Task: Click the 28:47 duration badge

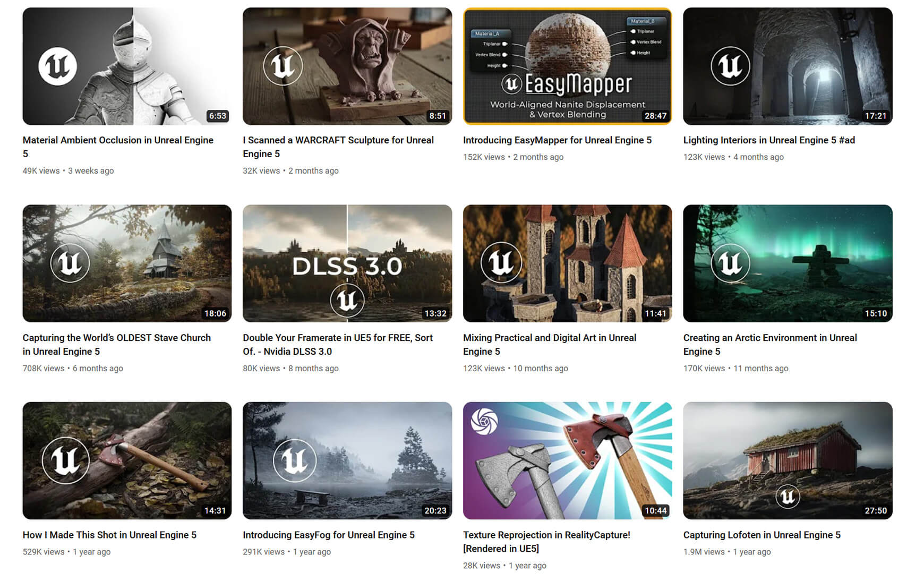Action: (x=655, y=116)
